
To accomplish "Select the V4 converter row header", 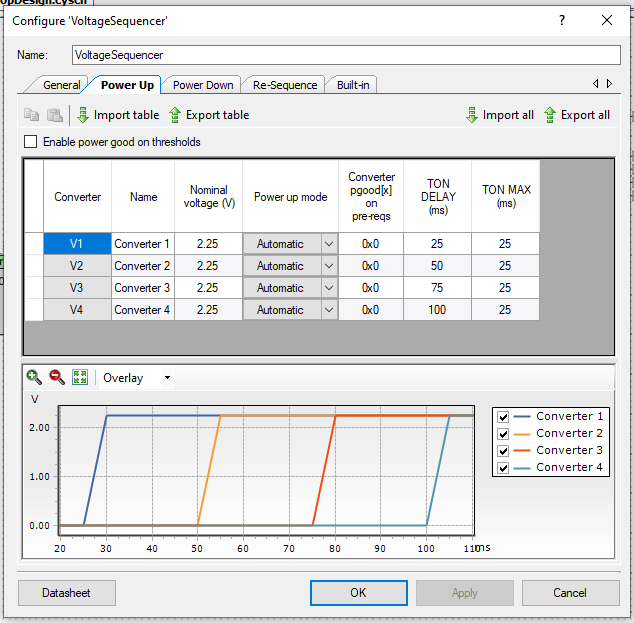I will click(x=77, y=310).
